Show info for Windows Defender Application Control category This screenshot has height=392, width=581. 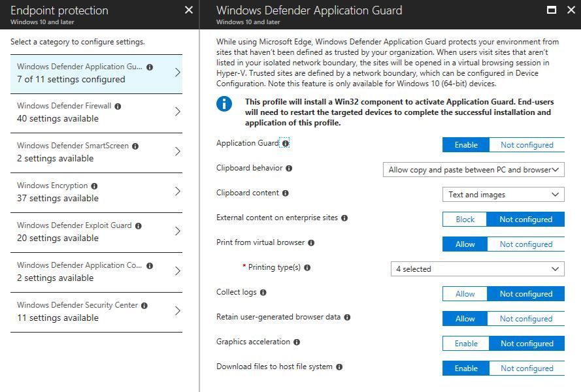[150, 266]
